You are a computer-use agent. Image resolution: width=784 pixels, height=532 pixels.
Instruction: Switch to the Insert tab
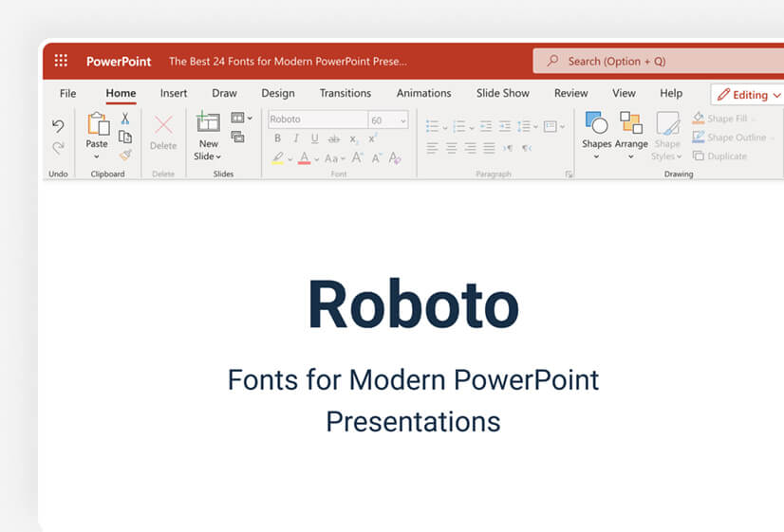[174, 94]
